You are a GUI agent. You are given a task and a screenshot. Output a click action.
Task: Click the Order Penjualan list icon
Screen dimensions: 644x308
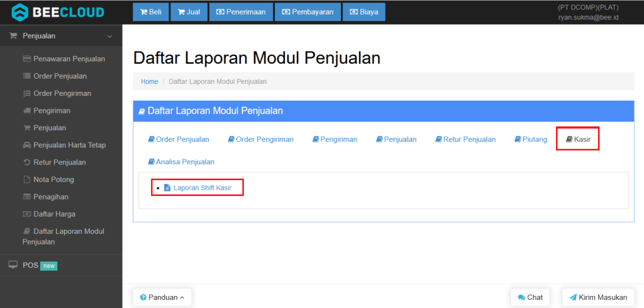point(26,76)
